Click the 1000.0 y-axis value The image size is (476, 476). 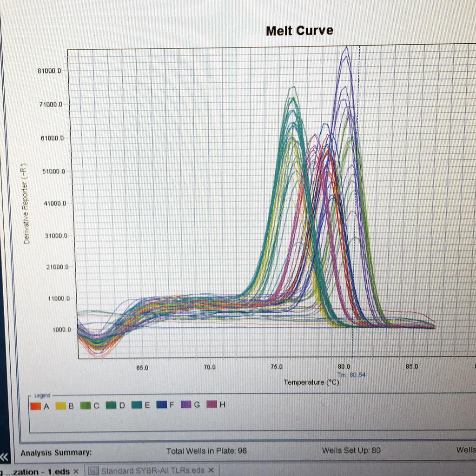[62, 330]
